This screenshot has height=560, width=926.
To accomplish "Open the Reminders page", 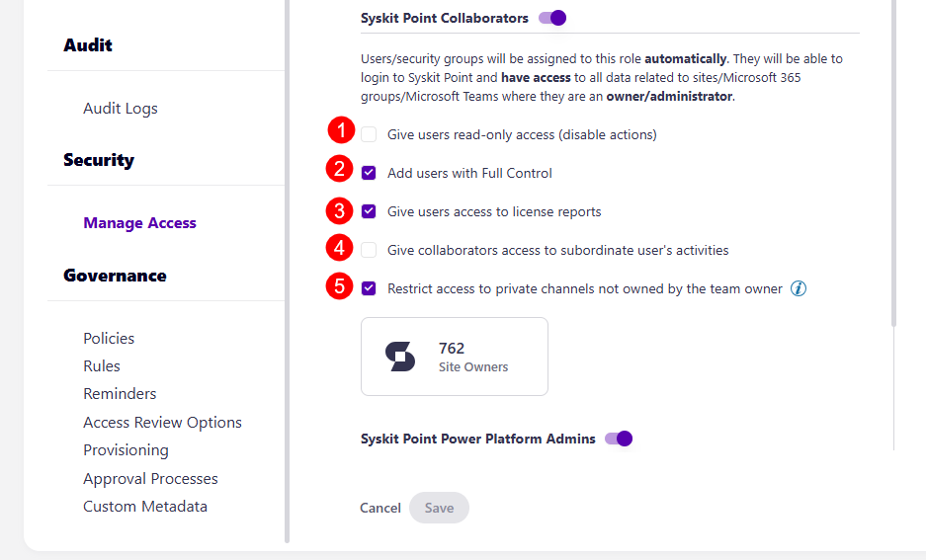I will [x=120, y=393].
